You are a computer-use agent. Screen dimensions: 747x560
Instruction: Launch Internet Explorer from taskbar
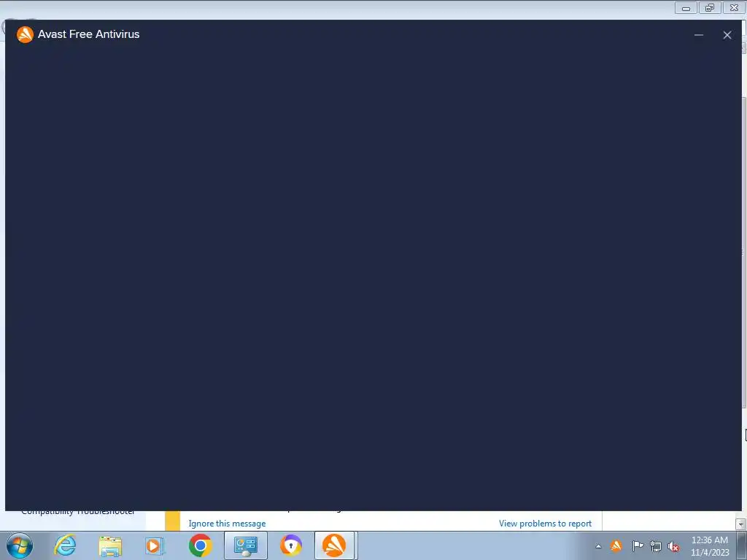(65, 545)
